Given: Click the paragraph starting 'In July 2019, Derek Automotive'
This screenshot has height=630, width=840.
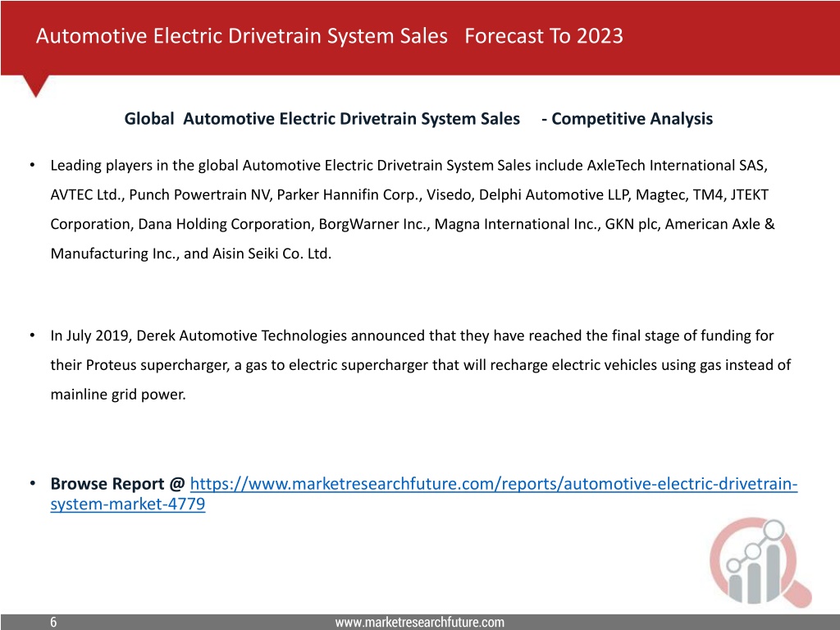Looking at the screenshot, I should coord(421,365).
